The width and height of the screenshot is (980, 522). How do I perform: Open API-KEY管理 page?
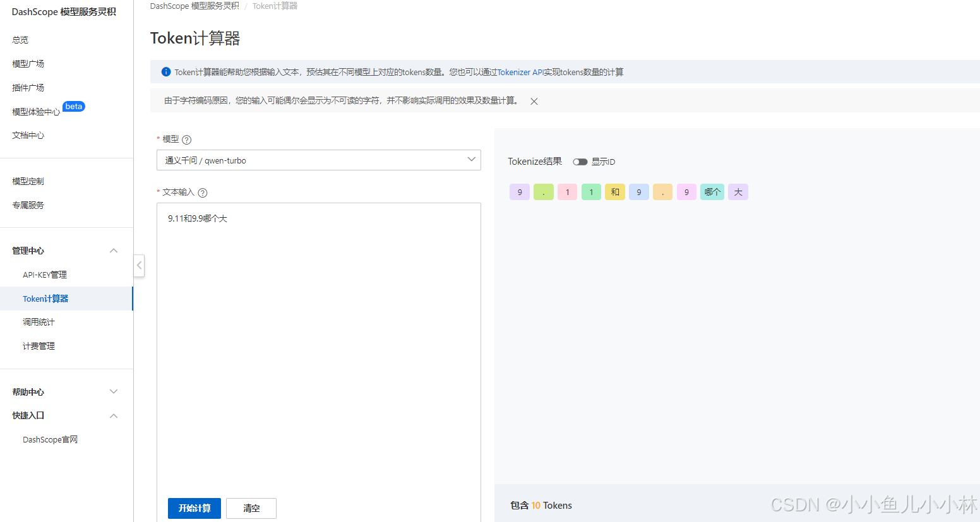click(45, 275)
